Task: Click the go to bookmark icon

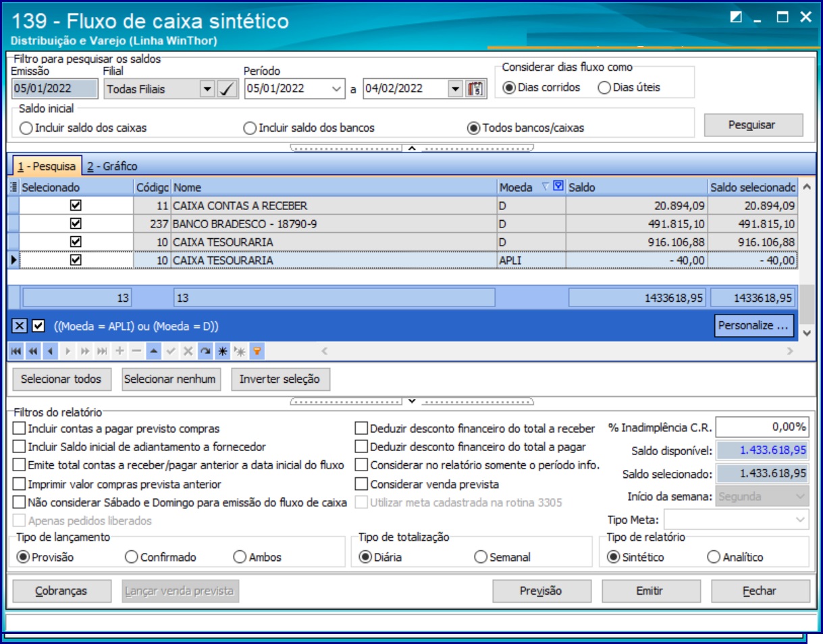Action: coord(239,351)
